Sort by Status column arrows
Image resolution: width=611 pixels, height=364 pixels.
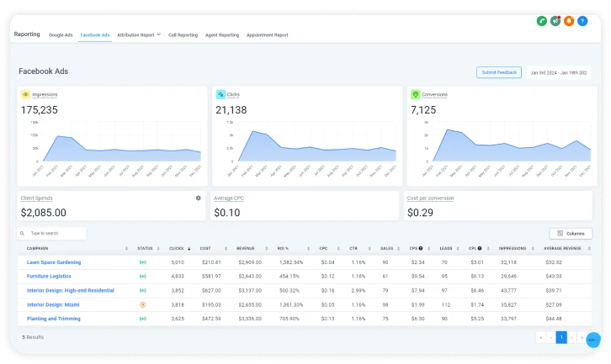[158, 248]
